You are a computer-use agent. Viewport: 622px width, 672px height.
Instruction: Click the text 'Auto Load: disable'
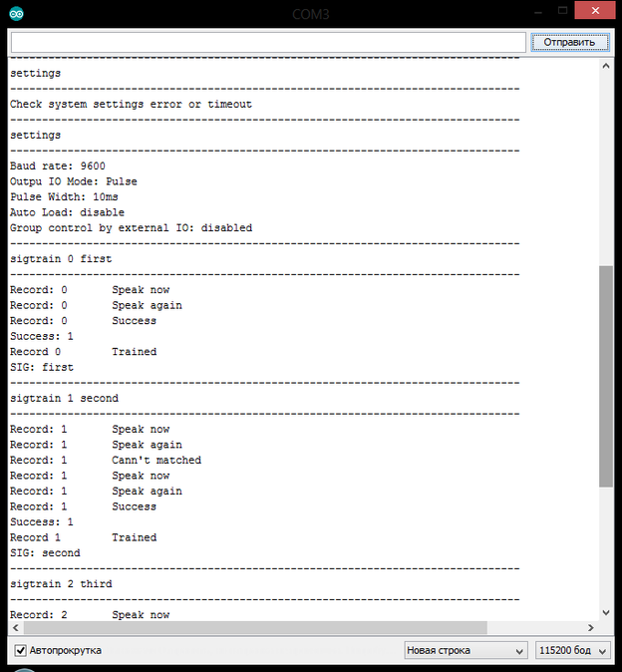click(x=67, y=212)
